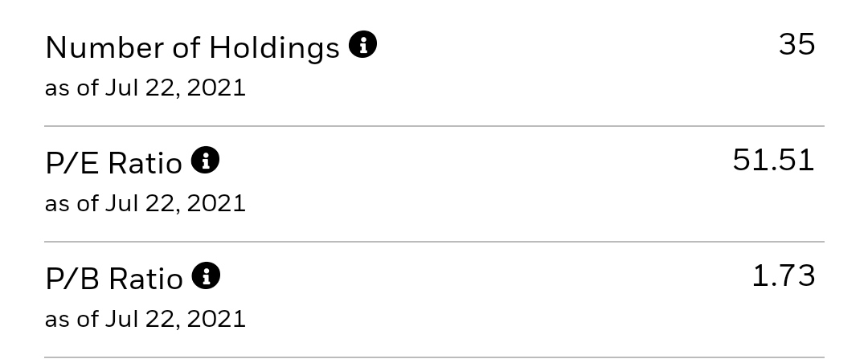Click divider line below P/B Ratio row

coord(435,357)
